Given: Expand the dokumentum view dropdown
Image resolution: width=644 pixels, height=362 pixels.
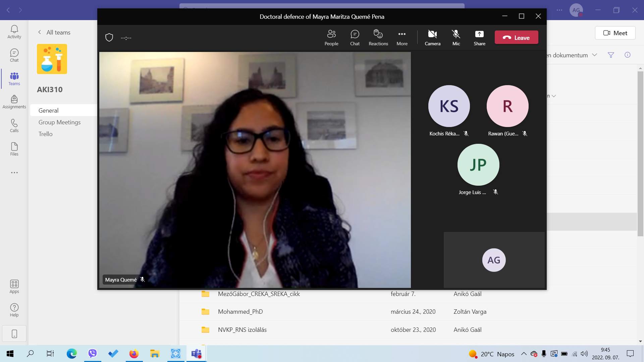Looking at the screenshot, I should [x=594, y=55].
